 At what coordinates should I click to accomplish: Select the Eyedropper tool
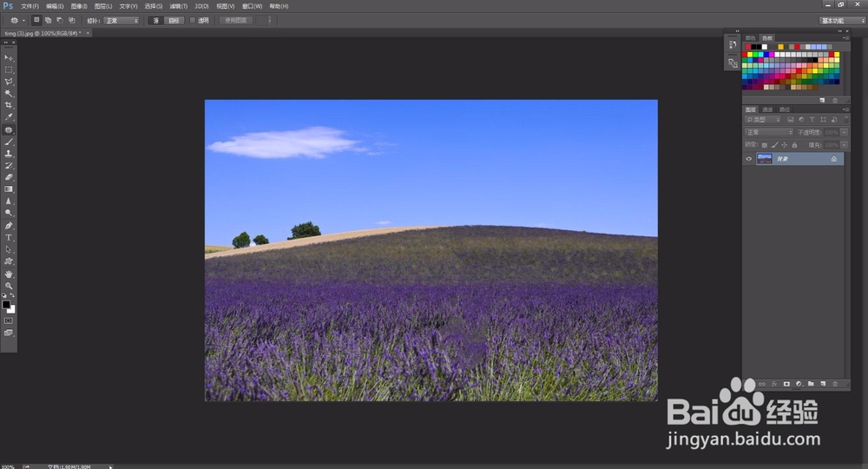coord(9,117)
